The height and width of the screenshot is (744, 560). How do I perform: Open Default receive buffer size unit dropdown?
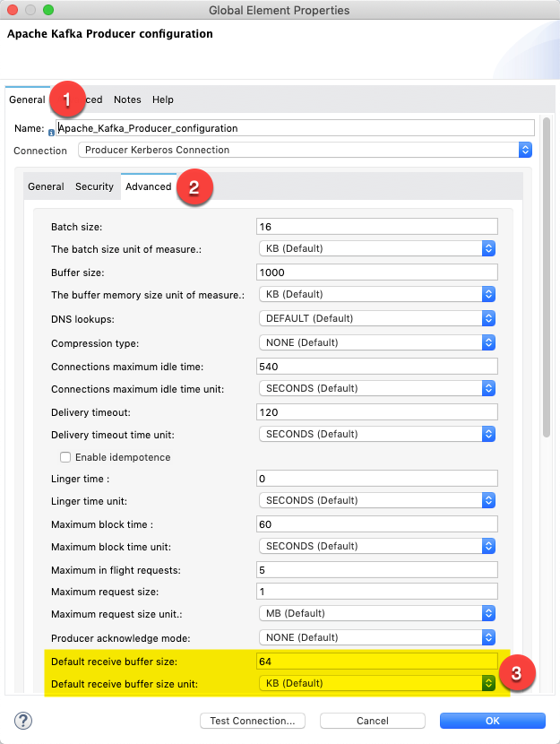[x=377, y=683]
